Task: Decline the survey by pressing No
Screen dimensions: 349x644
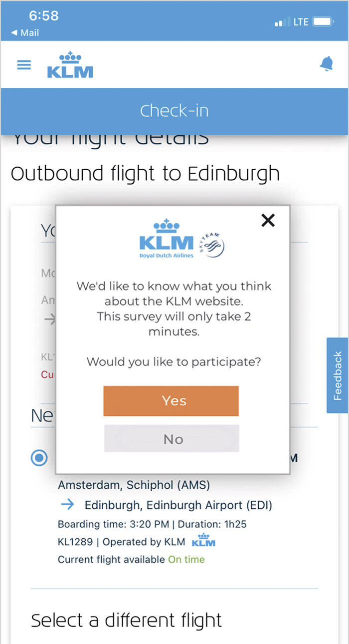Action: pos(172,439)
